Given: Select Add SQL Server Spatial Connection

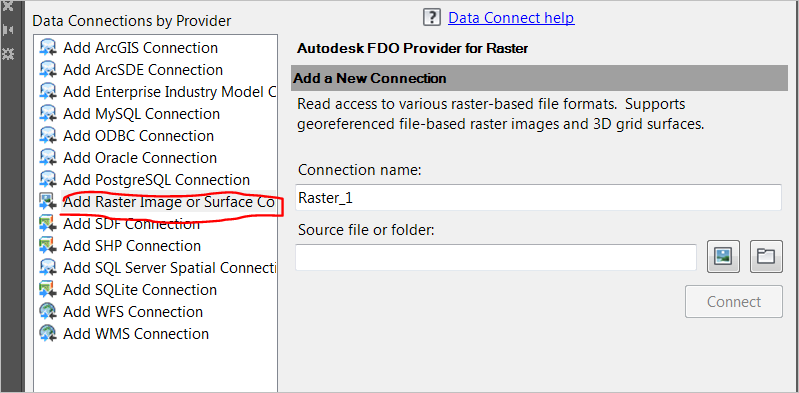Looking at the screenshot, I should [x=170, y=268].
